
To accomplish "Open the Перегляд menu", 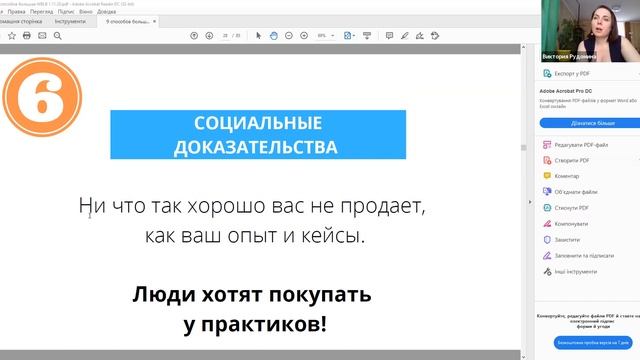I will pos(41,12).
